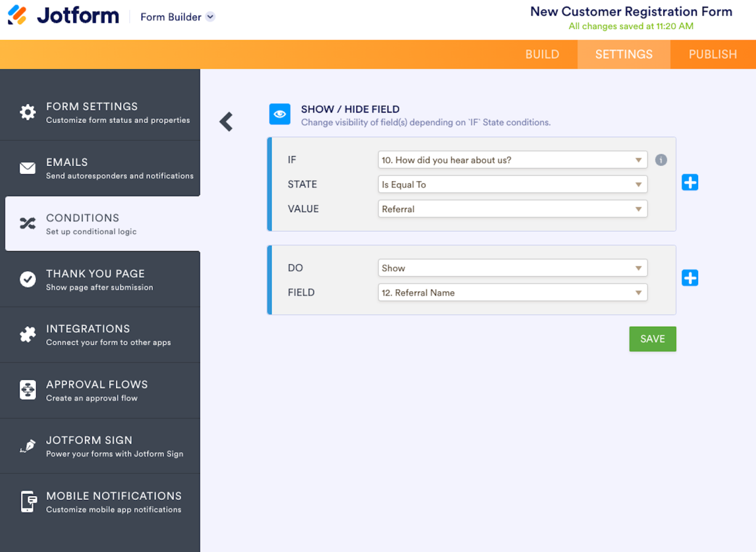This screenshot has height=552, width=756.
Task: Click the 'Change visibility of field(s)' description
Action: [x=426, y=122]
